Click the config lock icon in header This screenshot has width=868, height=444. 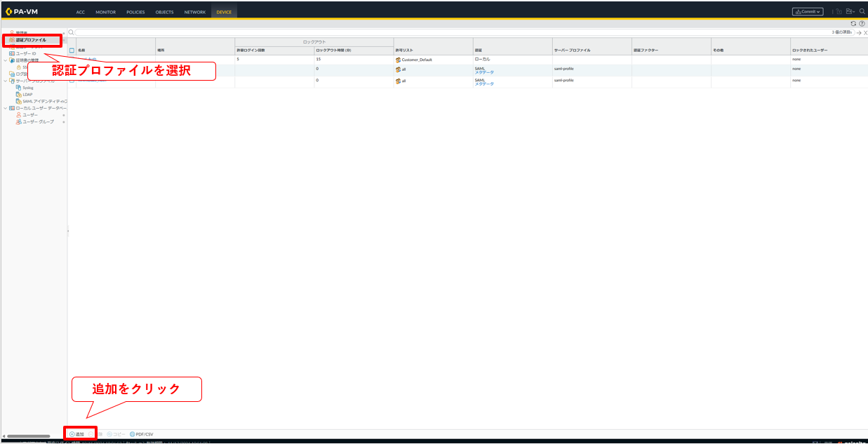pos(839,11)
